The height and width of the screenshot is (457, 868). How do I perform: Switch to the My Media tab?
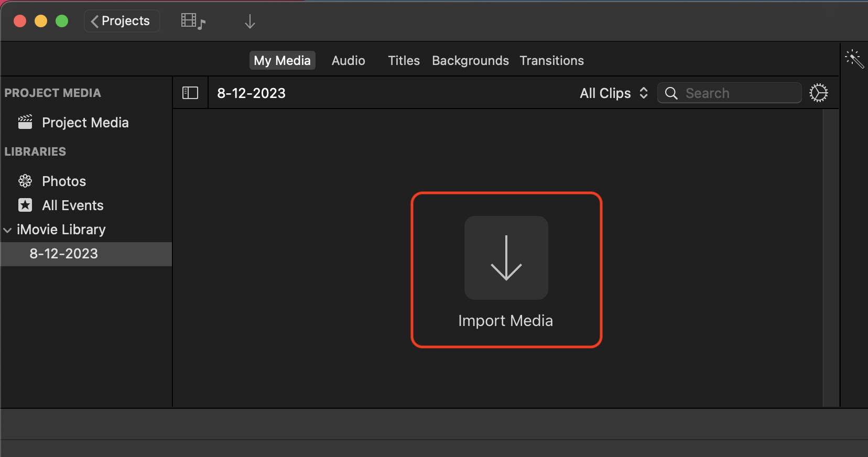tap(282, 60)
